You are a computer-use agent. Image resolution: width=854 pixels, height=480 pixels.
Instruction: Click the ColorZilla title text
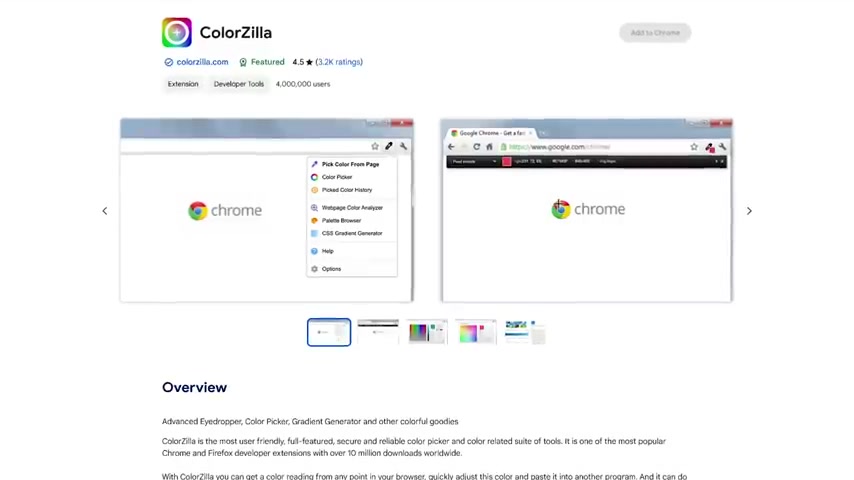(x=236, y=33)
